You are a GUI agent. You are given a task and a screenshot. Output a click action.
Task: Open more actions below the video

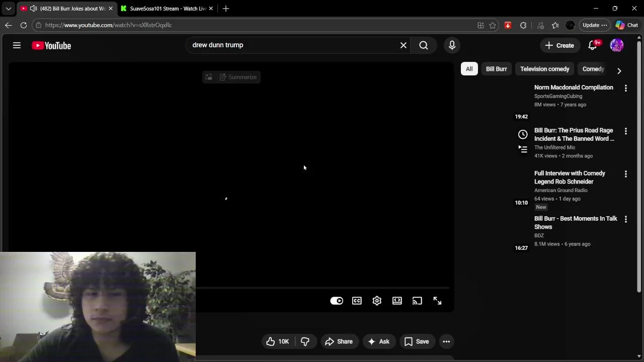[x=446, y=341]
